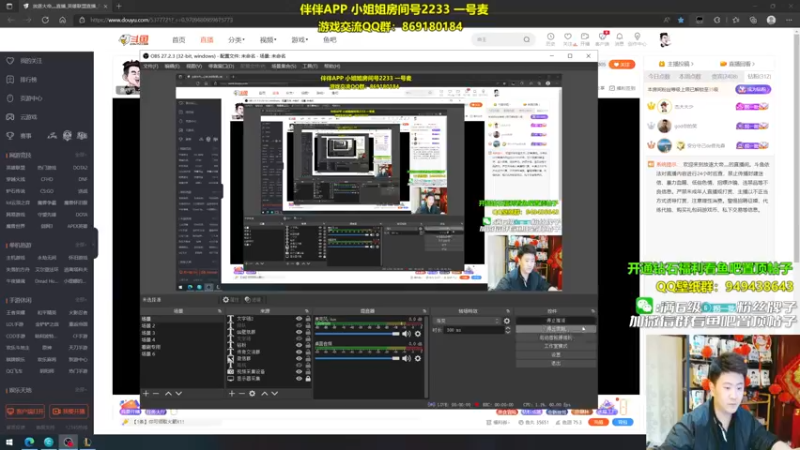Mute the 桌面音频 speaker icon
This screenshot has height=450, width=800.
406,358
